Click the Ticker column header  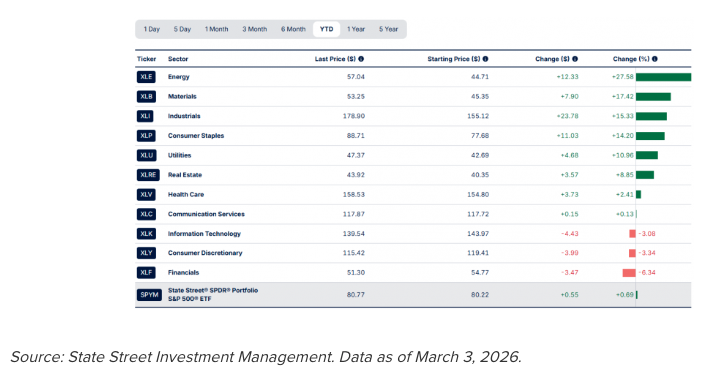pyautogui.click(x=146, y=59)
